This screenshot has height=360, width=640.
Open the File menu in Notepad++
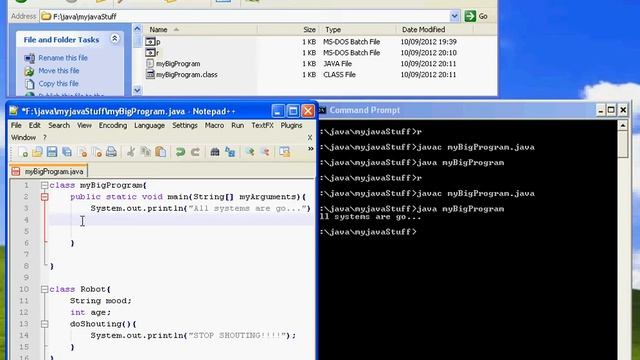[16, 125]
